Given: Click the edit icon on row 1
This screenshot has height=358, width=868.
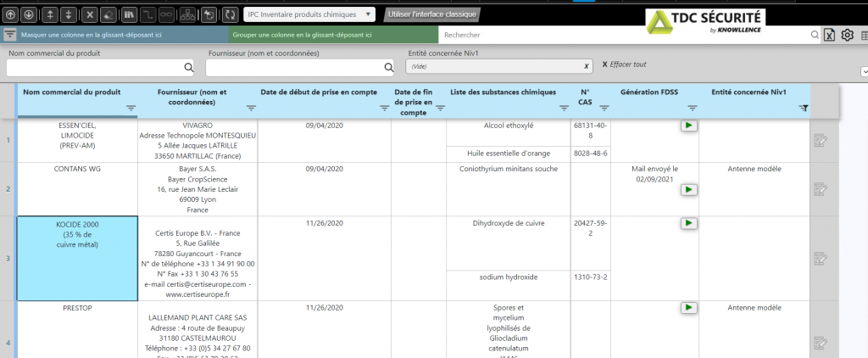Looking at the screenshot, I should tap(820, 140).
